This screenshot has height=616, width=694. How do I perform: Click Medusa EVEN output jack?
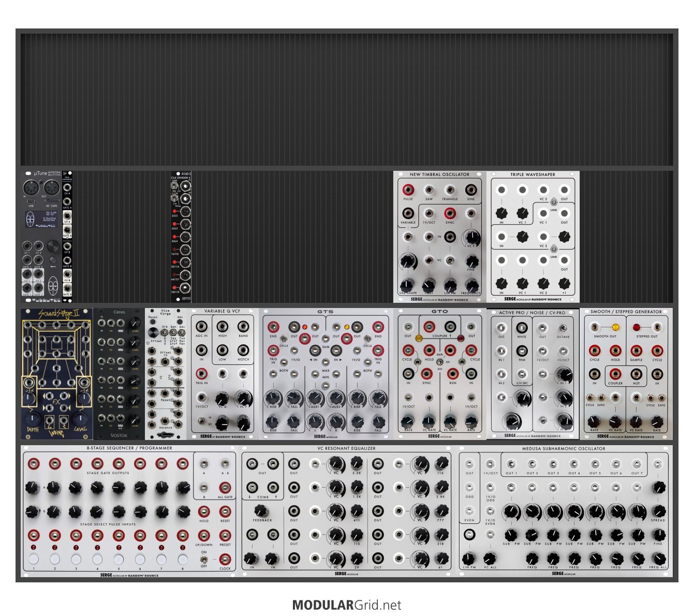[469, 511]
